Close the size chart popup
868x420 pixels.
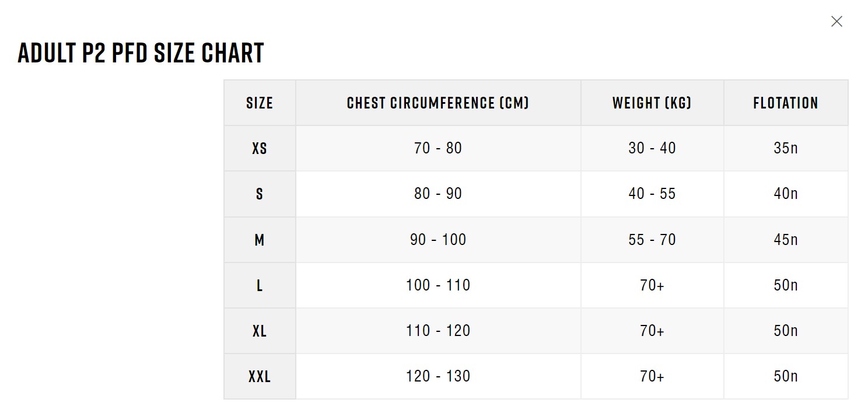pos(836,22)
